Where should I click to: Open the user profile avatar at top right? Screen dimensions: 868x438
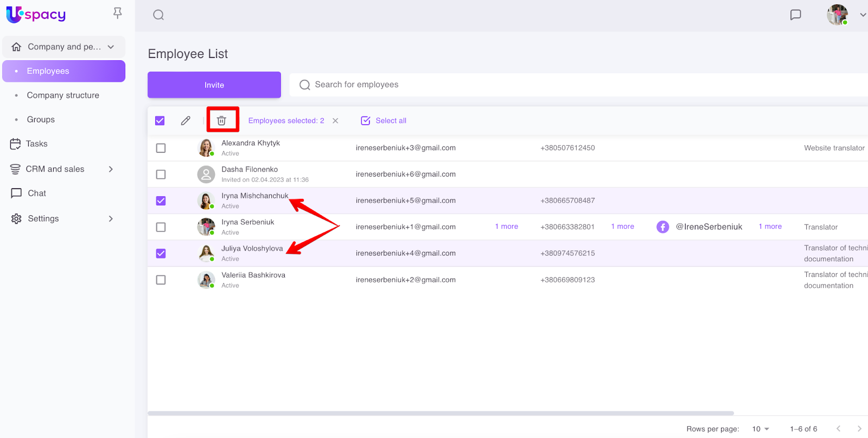(x=837, y=15)
